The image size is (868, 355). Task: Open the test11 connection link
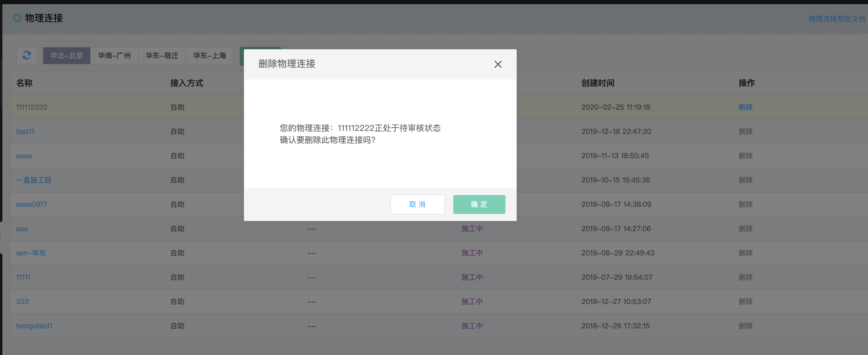click(x=25, y=132)
